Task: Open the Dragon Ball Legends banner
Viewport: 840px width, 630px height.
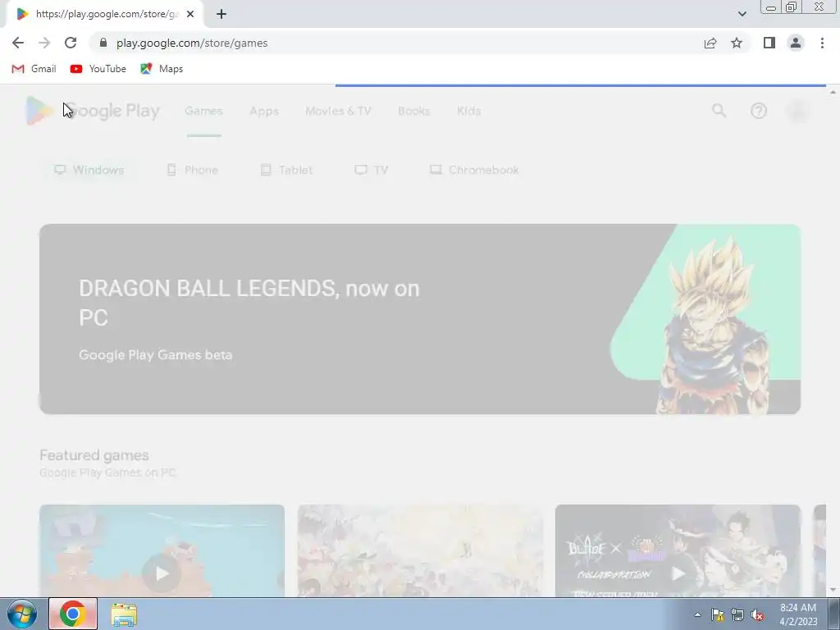Action: point(420,319)
